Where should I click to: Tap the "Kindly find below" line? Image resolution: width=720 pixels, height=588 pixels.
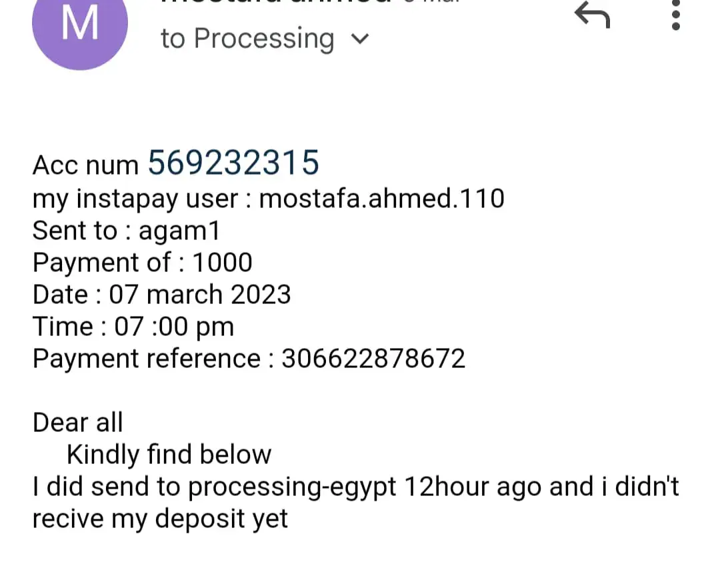169,455
